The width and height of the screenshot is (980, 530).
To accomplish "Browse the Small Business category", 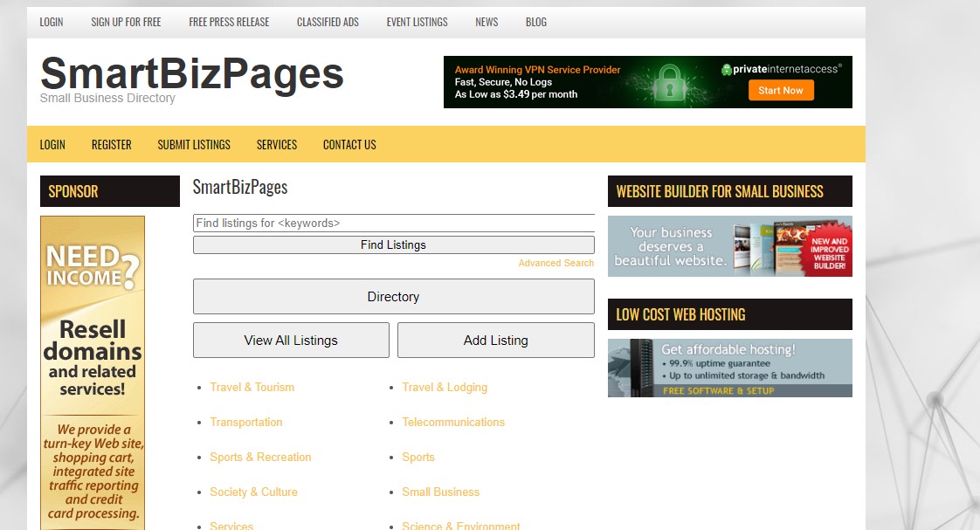I will (x=440, y=492).
